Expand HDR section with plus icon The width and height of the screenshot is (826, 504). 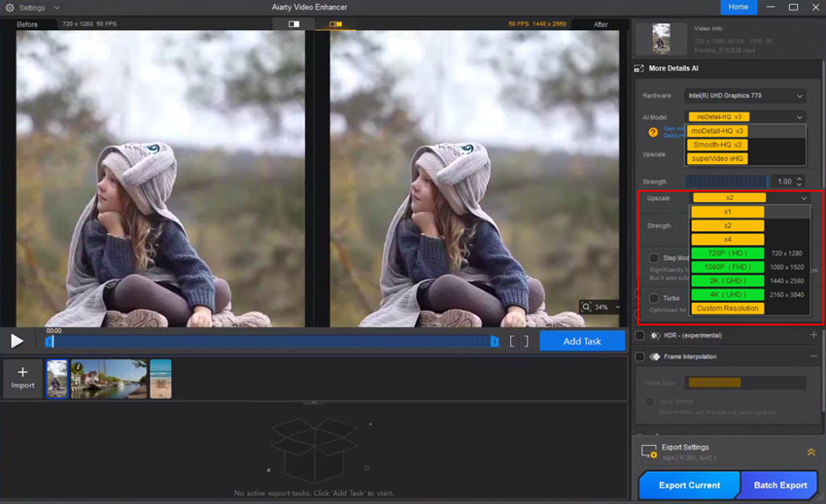click(x=813, y=335)
